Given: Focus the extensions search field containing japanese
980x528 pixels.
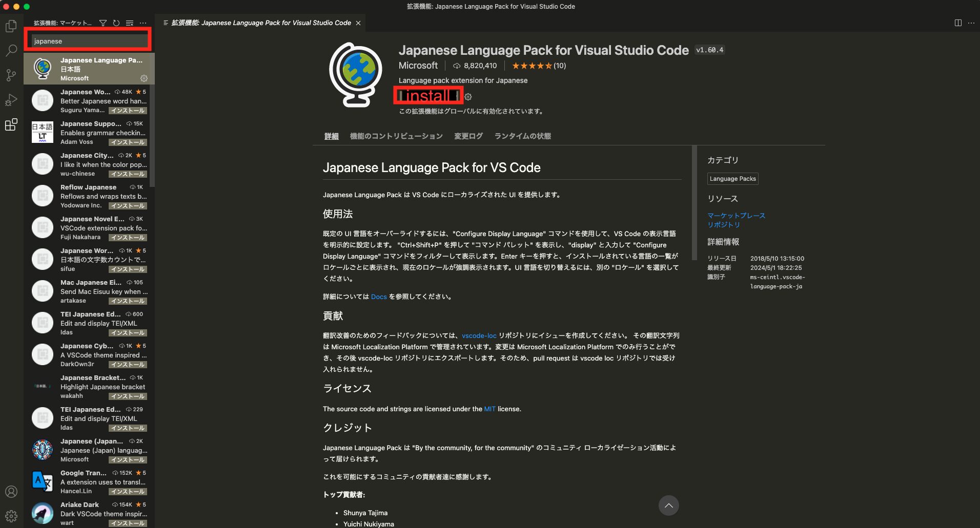Looking at the screenshot, I should click(89, 41).
